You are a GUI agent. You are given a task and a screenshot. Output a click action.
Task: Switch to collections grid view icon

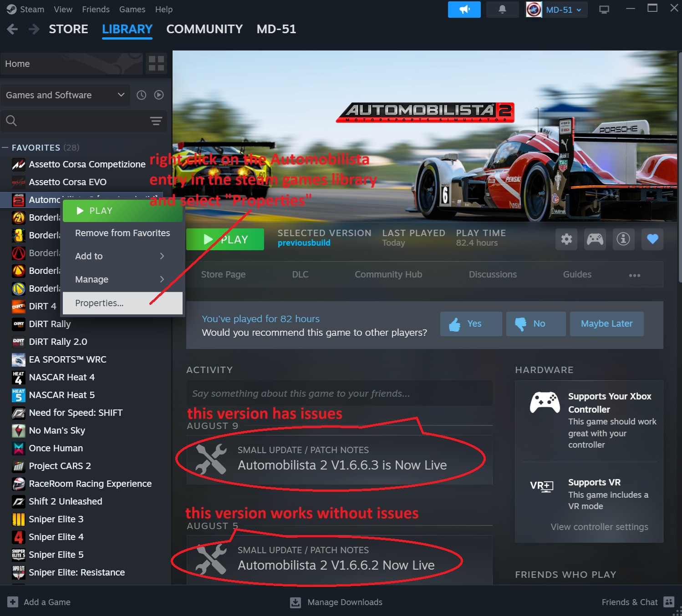pos(156,64)
